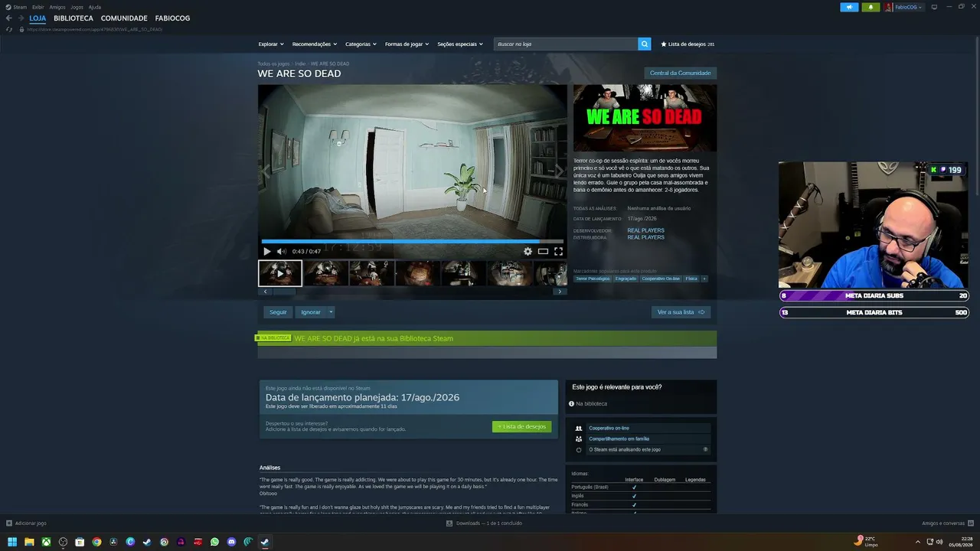Open the FABIOCOG profile tab
Viewport: 980px width, 551px height.
[172, 18]
